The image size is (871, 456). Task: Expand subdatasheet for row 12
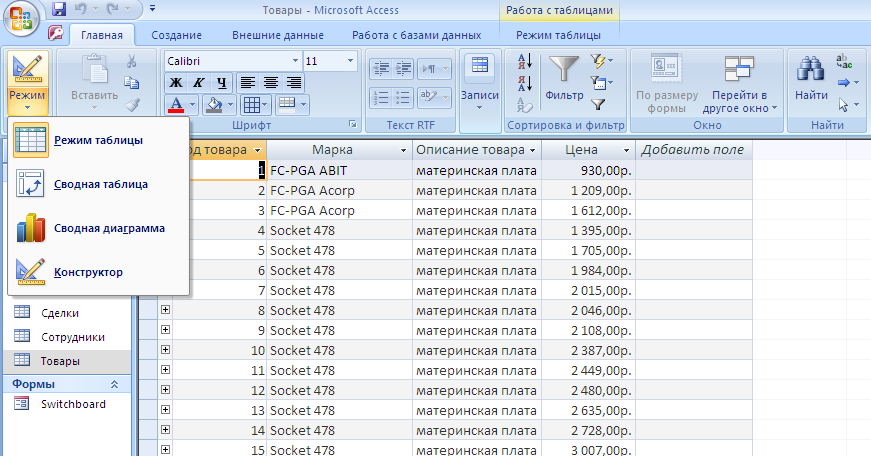click(x=166, y=389)
